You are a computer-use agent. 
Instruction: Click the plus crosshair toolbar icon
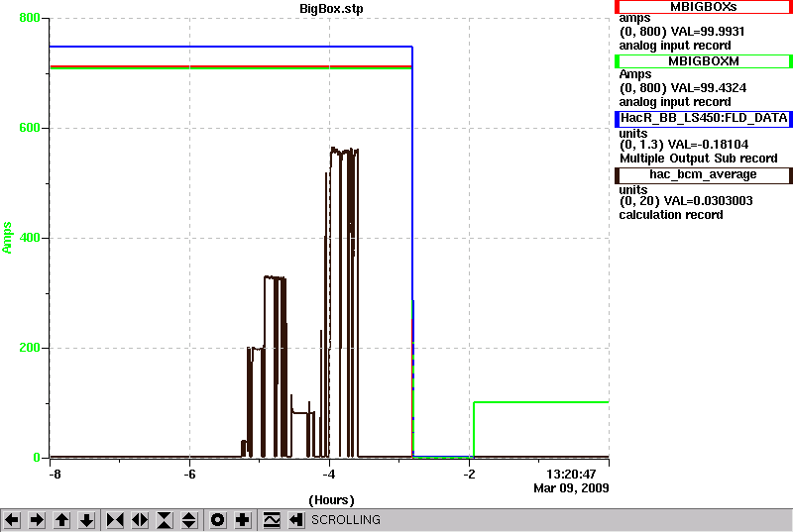[x=243, y=520]
